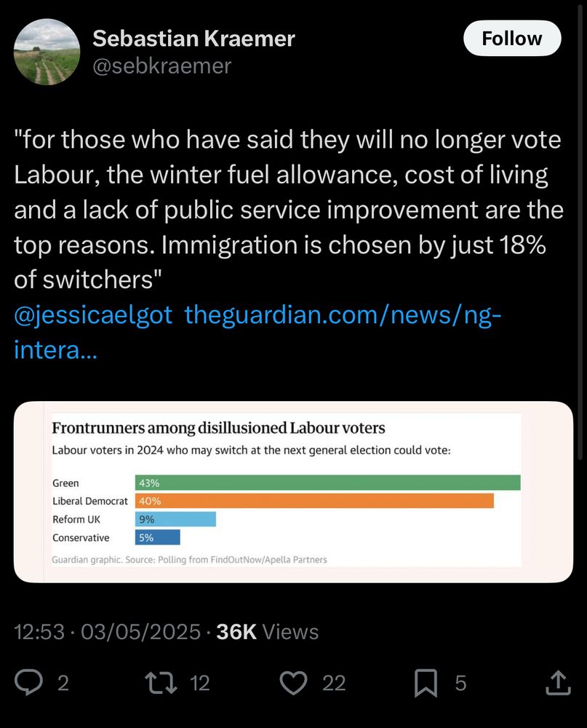Image resolution: width=587 pixels, height=728 pixels.
Task: View Sebastian Kraemer's profile picture
Action: [47, 52]
